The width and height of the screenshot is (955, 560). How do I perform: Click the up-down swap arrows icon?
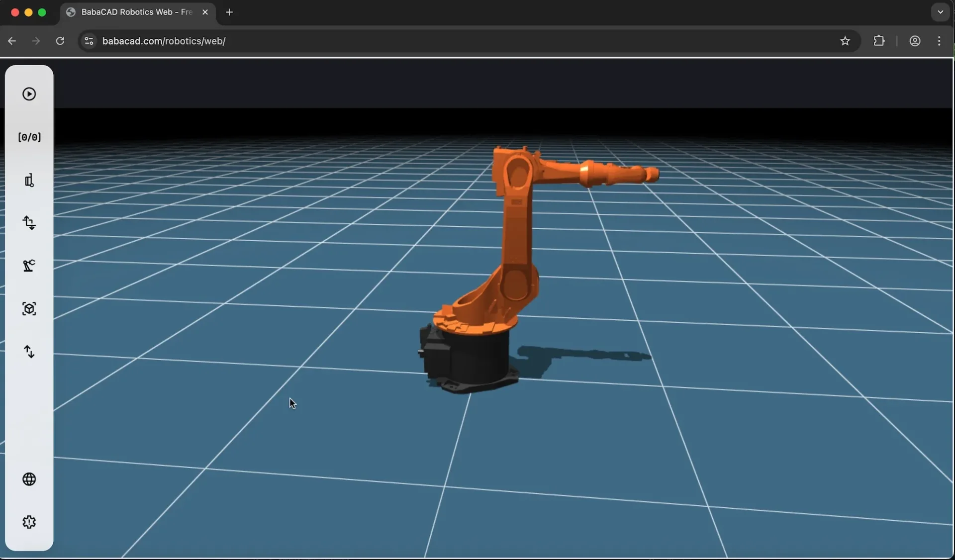point(29,352)
